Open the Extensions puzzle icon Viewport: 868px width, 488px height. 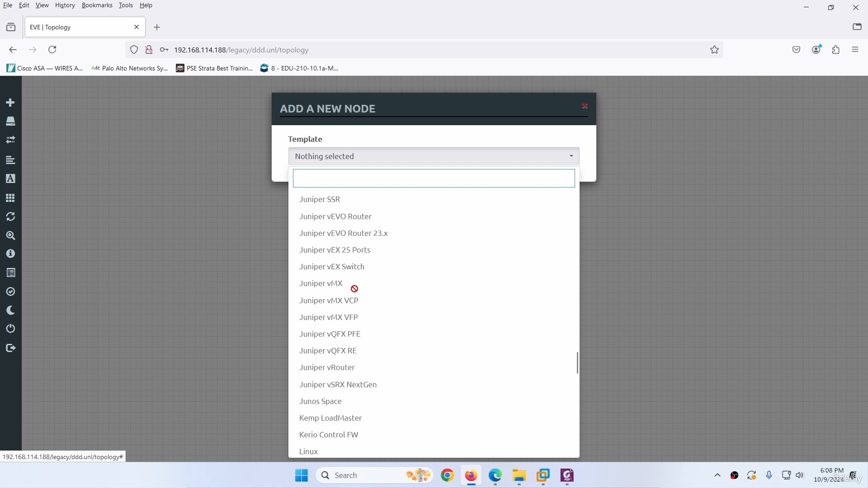835,50
